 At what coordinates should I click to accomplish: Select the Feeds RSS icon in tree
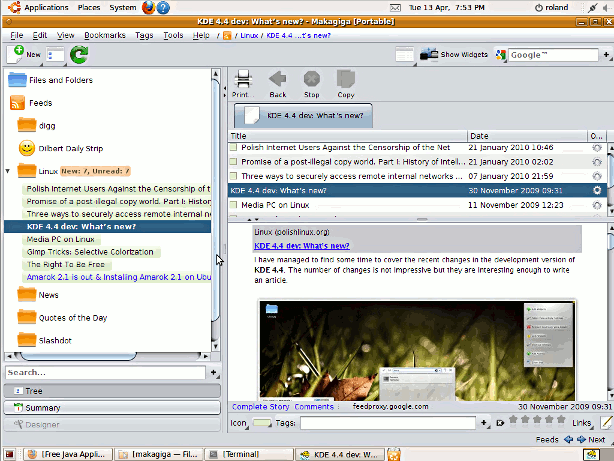(x=17, y=103)
